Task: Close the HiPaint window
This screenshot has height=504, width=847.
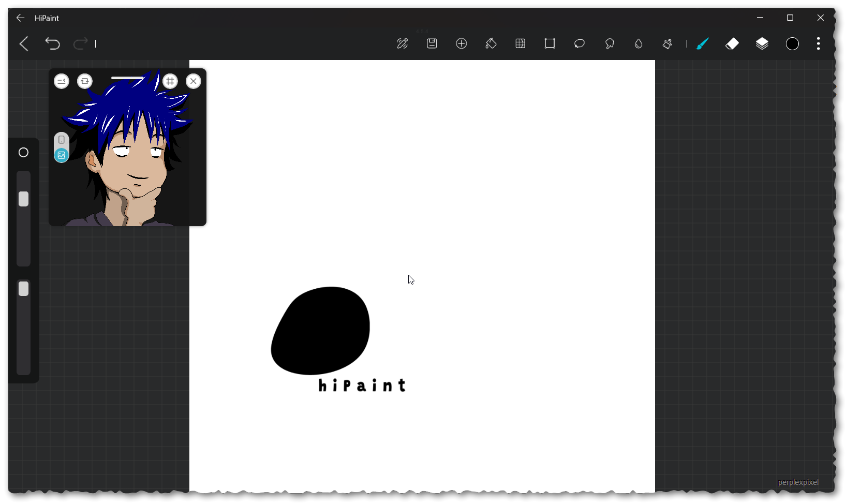Action: pyautogui.click(x=821, y=18)
